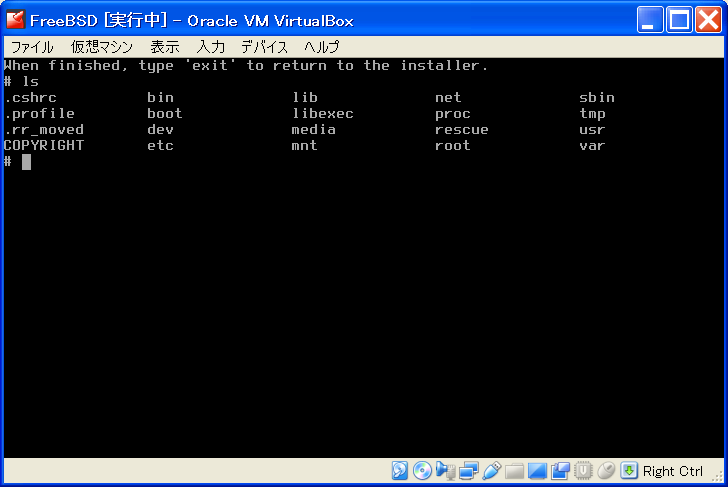728x487 pixels.
Task: Click the shared folders status icon
Action: coord(514,471)
